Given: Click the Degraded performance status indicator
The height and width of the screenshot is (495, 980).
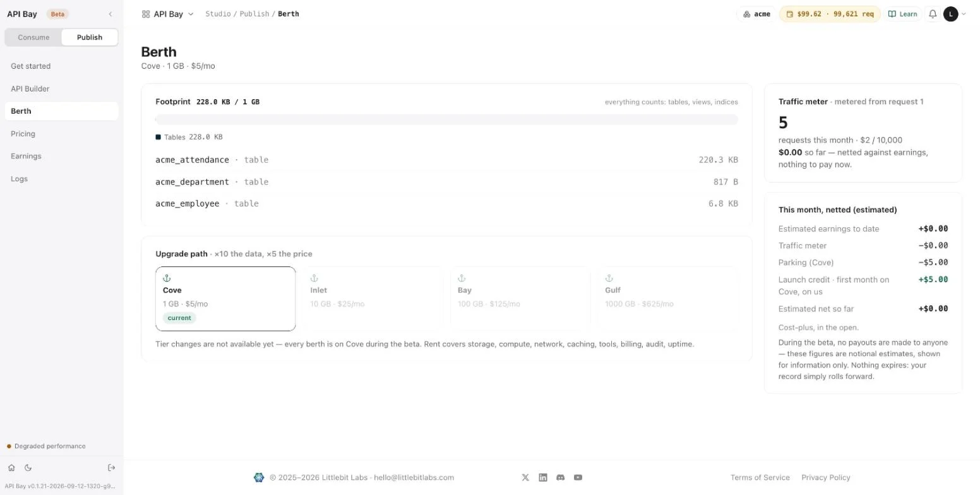Looking at the screenshot, I should point(46,446).
